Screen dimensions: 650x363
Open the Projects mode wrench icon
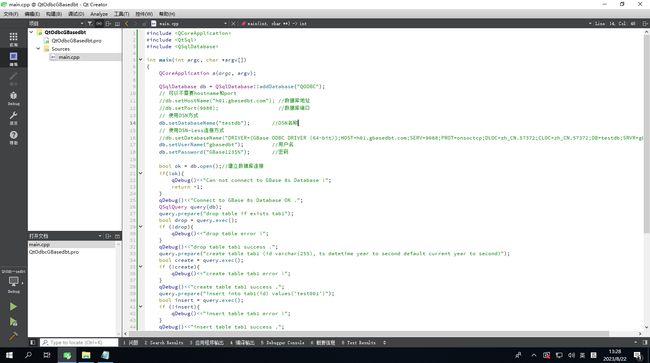pos(13,118)
